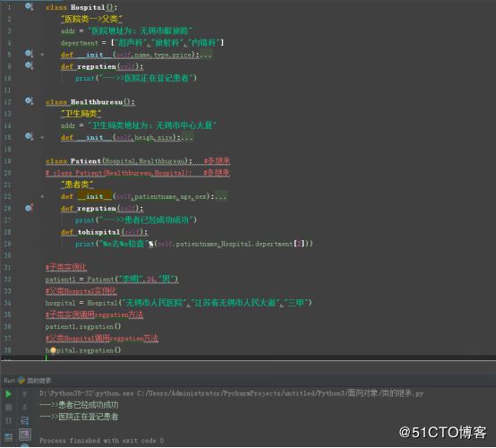Image resolution: width=496 pixels, height=448 pixels.
Task: Click hospital = Hospital(...) on line 34
Action: click(179, 303)
